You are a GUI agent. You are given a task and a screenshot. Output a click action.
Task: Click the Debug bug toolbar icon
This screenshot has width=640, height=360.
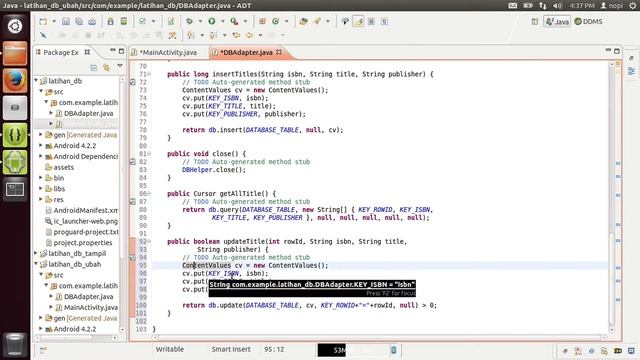(189, 21)
